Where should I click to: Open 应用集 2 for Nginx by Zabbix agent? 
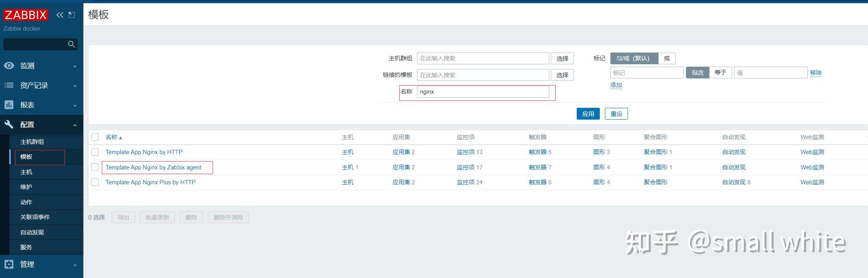pos(401,167)
